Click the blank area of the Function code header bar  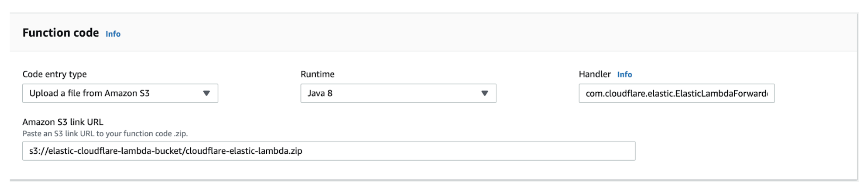coord(463,33)
